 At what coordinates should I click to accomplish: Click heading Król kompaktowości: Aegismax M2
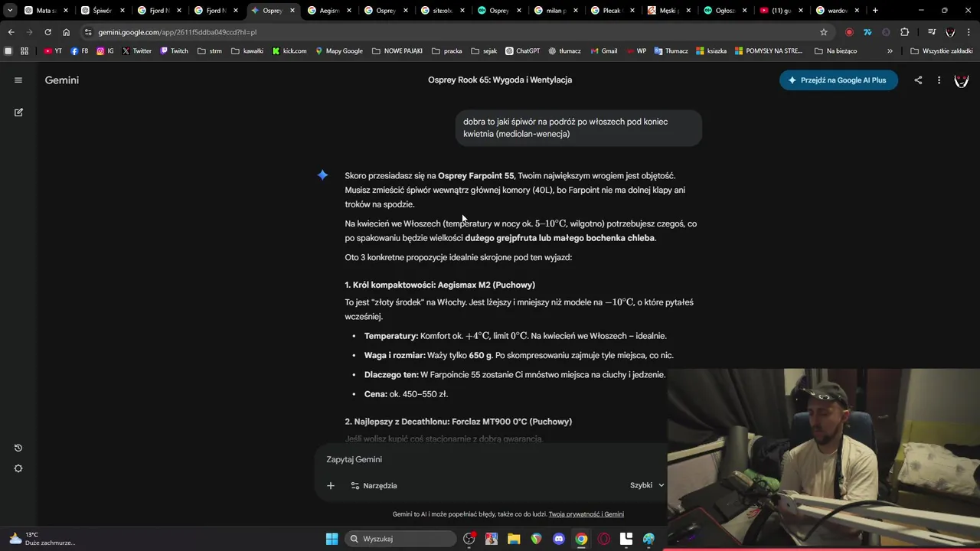pyautogui.click(x=440, y=285)
